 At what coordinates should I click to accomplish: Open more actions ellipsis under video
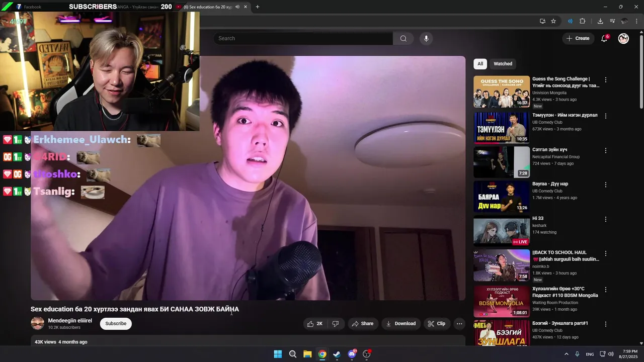point(459,324)
